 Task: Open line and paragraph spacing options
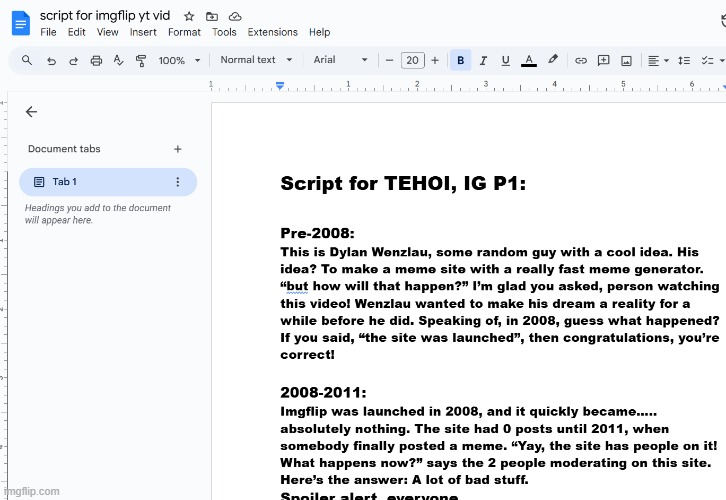tap(684, 61)
